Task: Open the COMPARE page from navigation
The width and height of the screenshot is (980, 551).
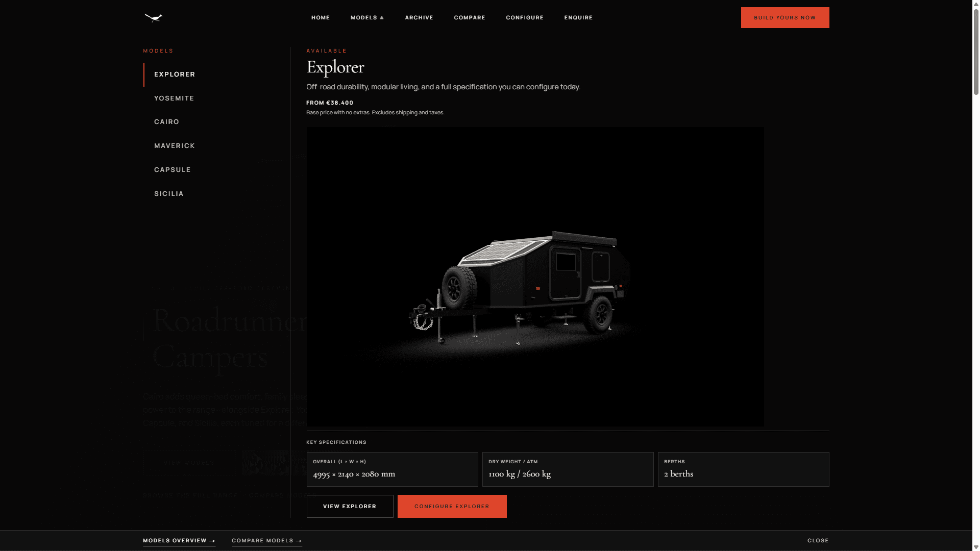Action: pos(469,17)
